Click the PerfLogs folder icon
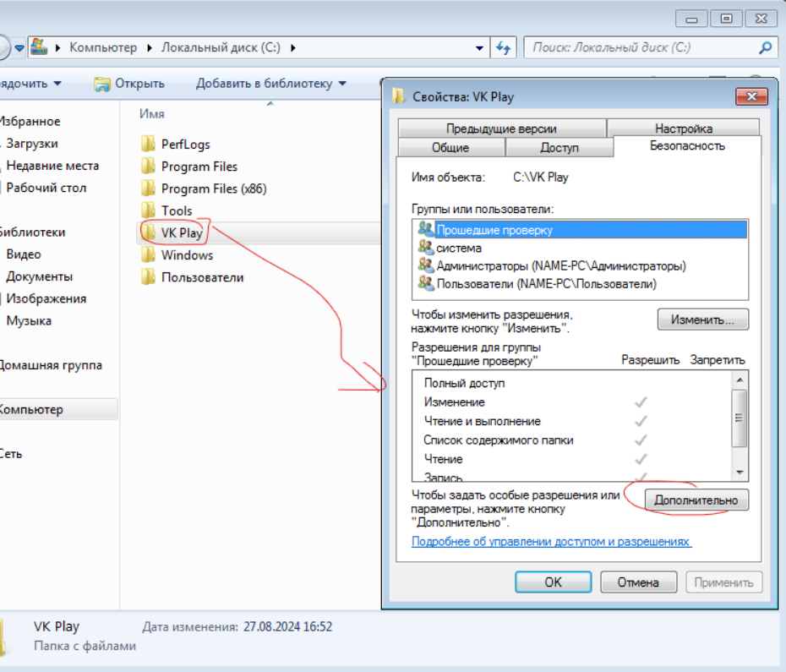Viewport: 786px width, 672px height. pos(148,144)
